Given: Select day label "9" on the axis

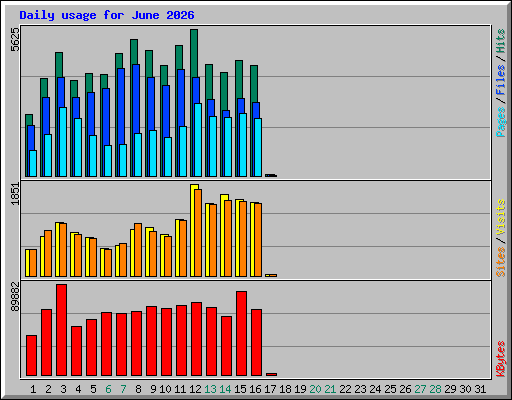Looking at the screenshot, I should click(153, 389).
